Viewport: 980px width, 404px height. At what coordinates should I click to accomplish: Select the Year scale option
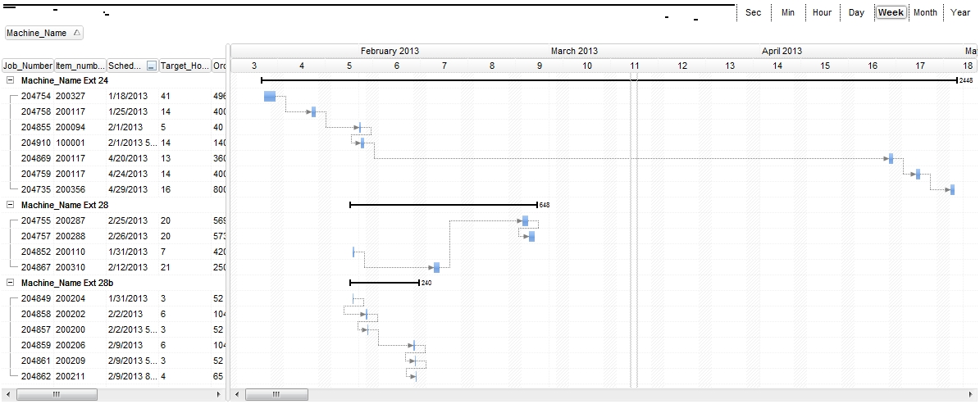pos(960,12)
